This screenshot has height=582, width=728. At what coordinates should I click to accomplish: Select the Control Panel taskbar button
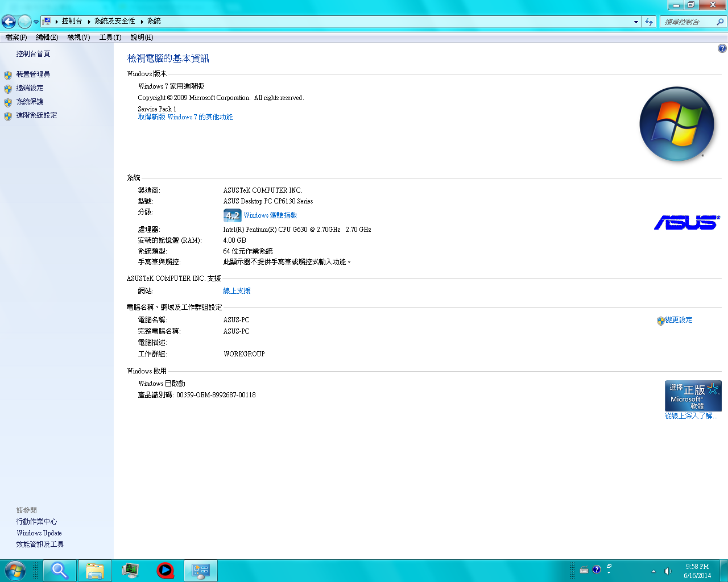201,571
